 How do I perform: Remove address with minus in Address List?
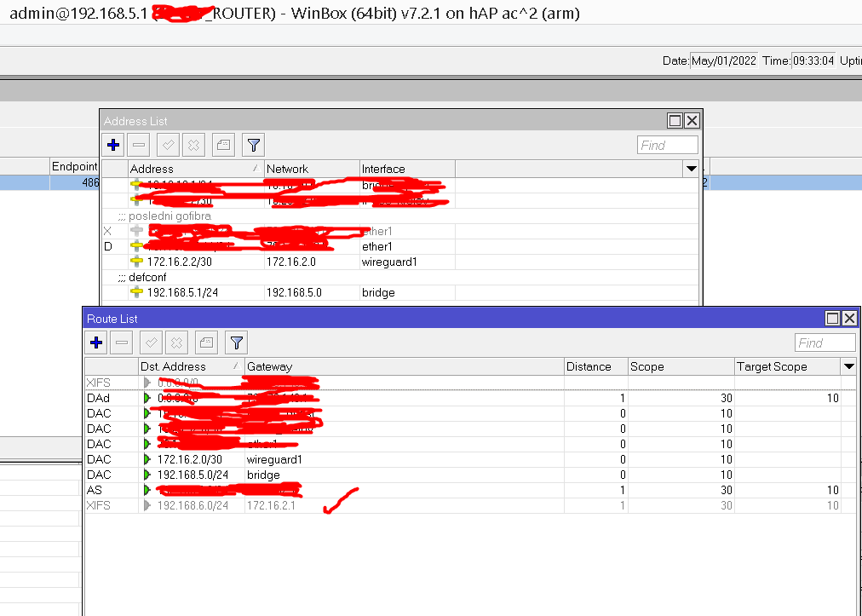tap(139, 145)
